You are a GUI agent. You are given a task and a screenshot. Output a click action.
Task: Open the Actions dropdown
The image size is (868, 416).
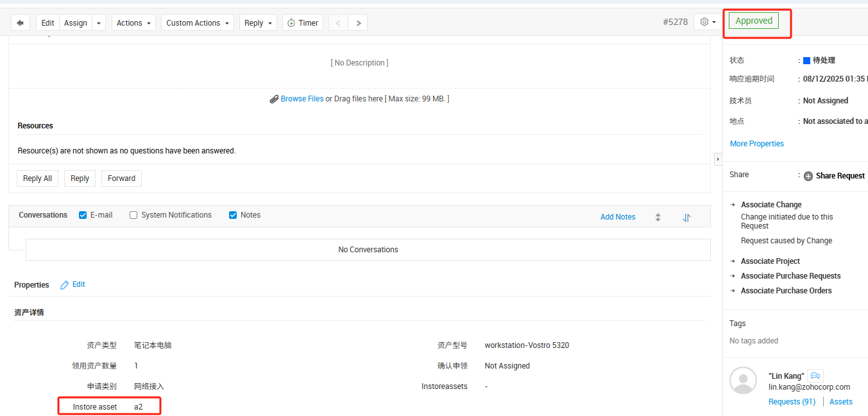pyautogui.click(x=134, y=23)
